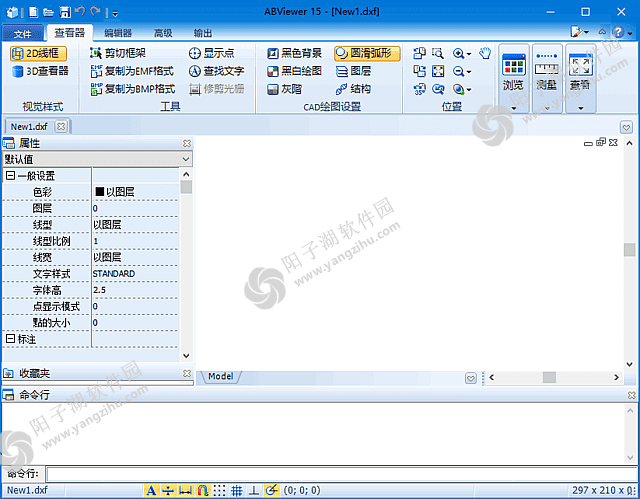
Task: Toggle the polar tracking status icon
Action: click(x=271, y=490)
